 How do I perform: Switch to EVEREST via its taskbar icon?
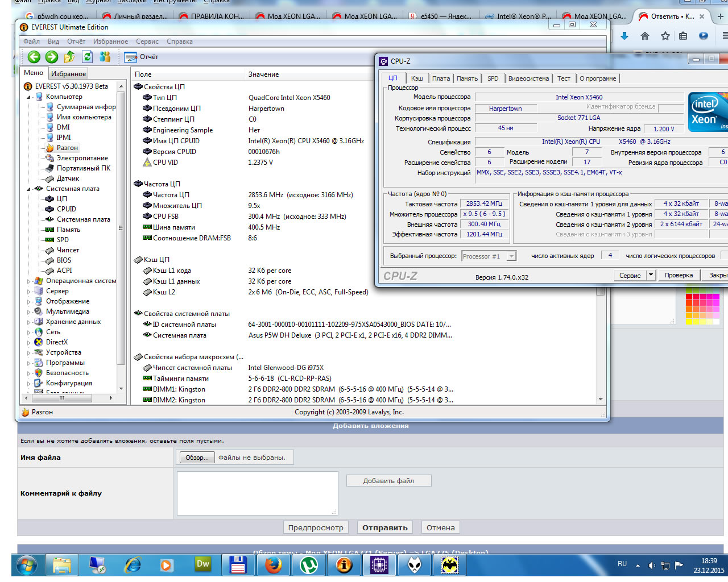click(x=344, y=565)
